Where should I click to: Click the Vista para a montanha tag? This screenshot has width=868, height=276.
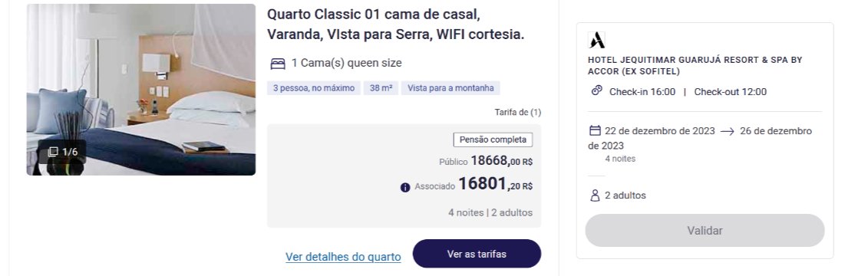[x=451, y=88]
